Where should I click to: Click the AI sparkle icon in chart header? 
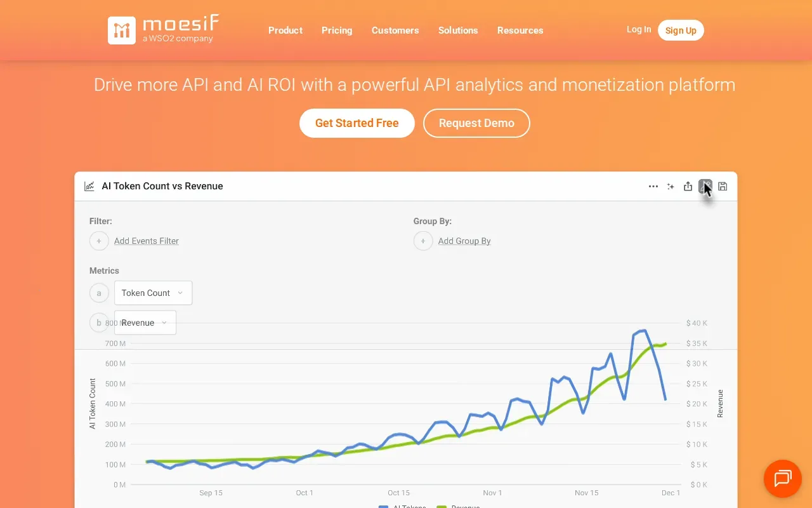pyautogui.click(x=671, y=186)
